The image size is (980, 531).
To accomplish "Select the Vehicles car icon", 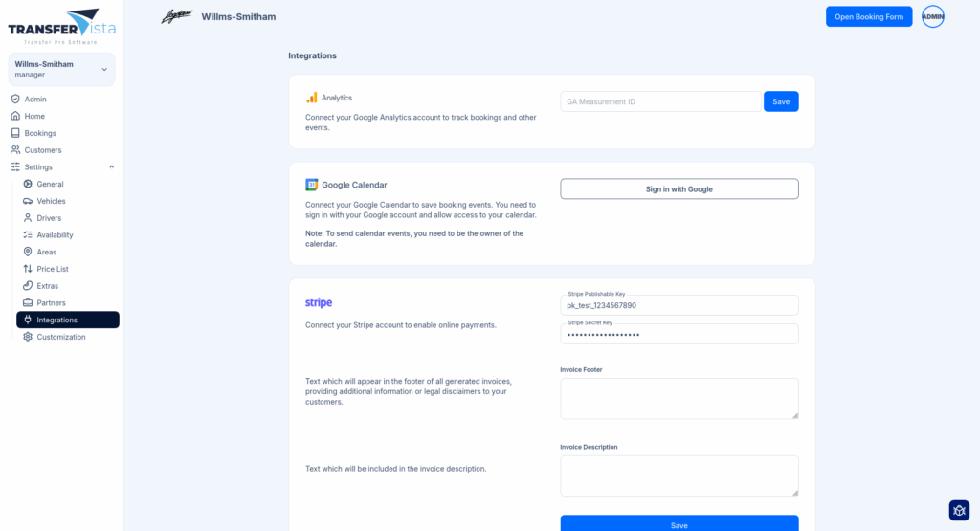I will tap(28, 201).
